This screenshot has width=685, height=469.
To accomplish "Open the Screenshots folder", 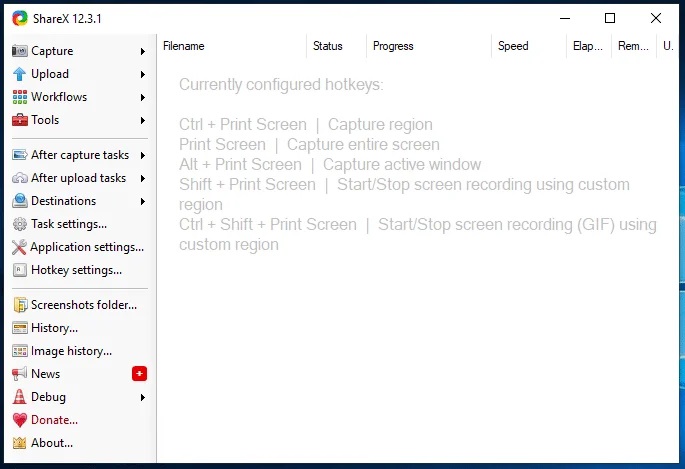I will [80, 305].
